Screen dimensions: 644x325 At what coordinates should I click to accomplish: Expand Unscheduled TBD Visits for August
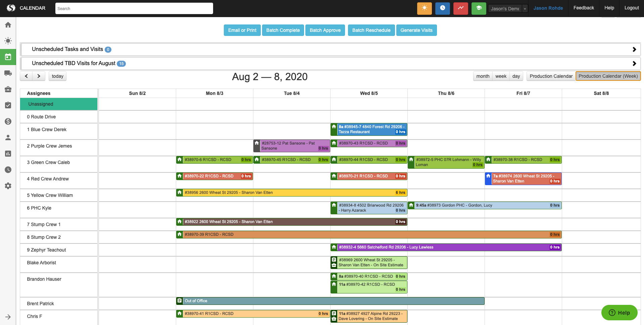point(634,63)
